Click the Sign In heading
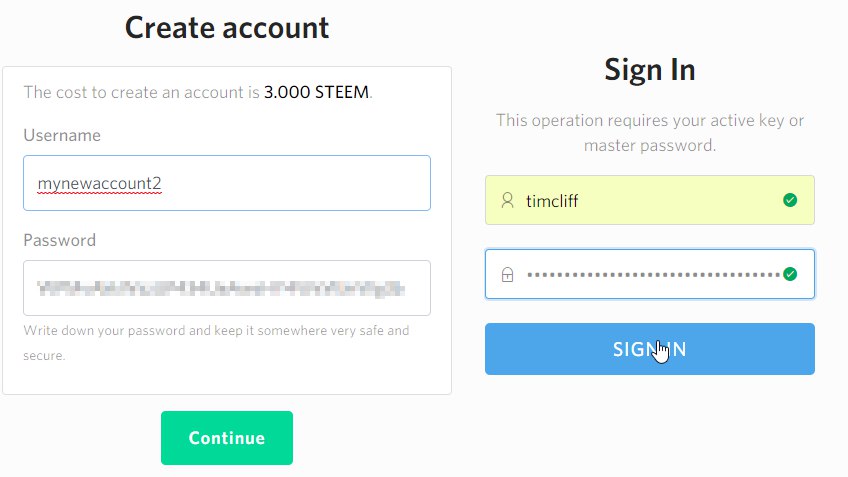 pos(650,70)
